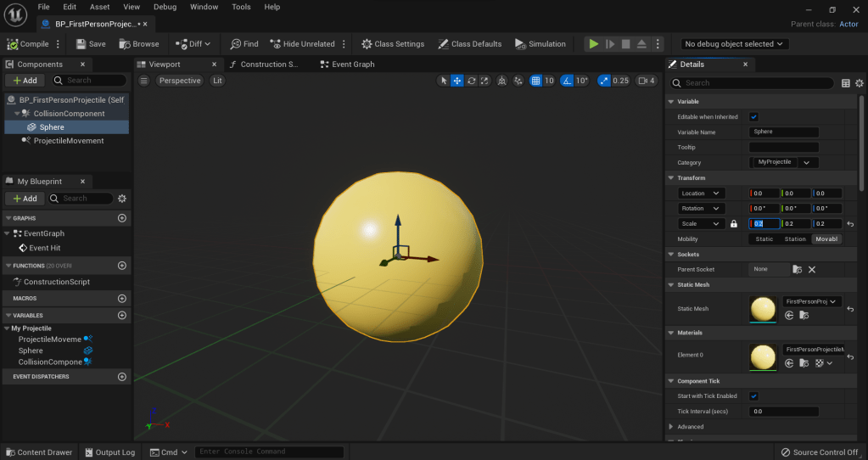
Task: Click the Compile button
Action: coord(29,44)
